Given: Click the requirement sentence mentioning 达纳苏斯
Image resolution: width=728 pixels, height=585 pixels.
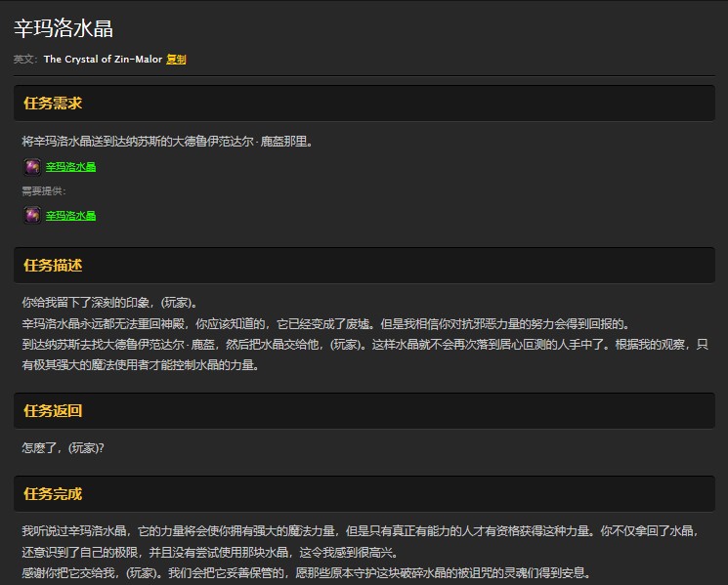Looking at the screenshot, I should point(167,141).
